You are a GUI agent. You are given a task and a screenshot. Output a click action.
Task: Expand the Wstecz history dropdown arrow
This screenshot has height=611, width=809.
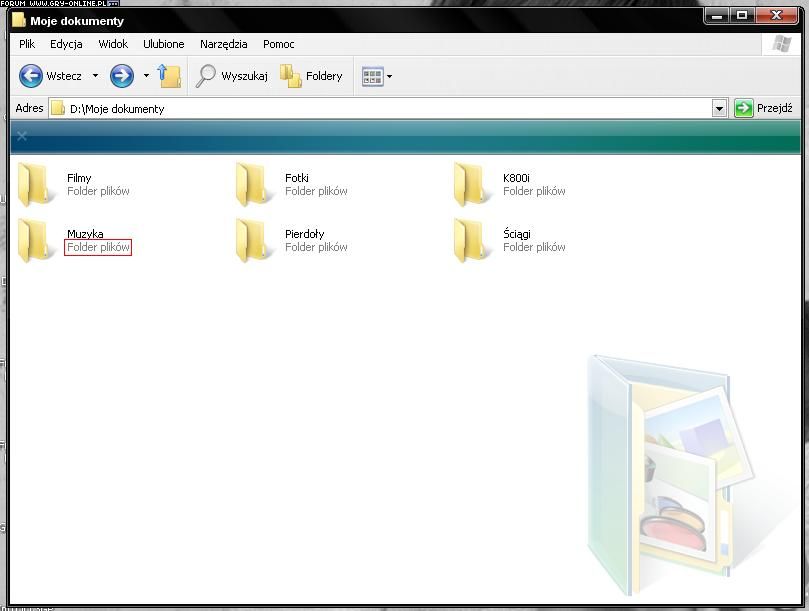pyautogui.click(x=96, y=76)
